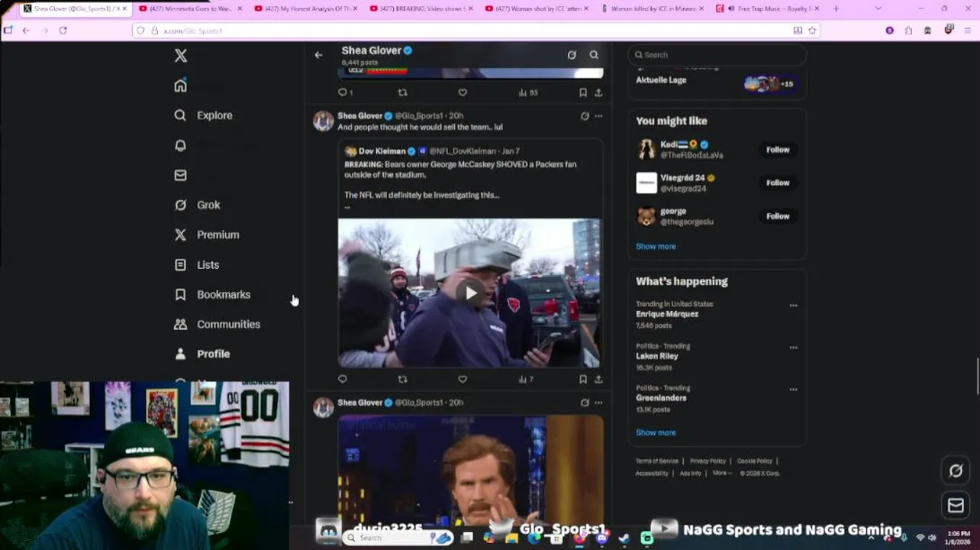Click Grok icon in profile header

tap(572, 55)
